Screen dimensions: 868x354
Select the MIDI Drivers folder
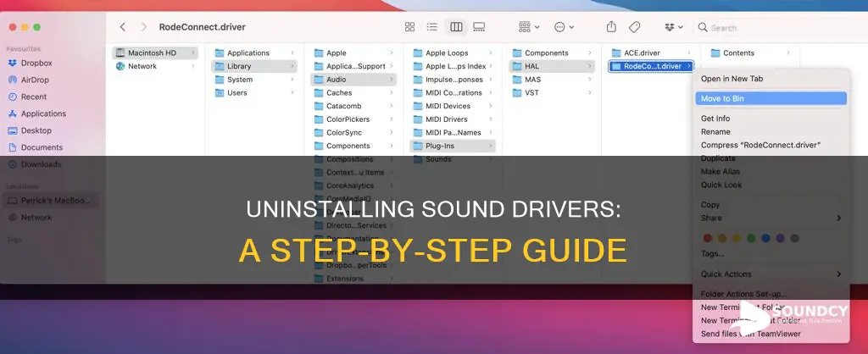click(453, 119)
